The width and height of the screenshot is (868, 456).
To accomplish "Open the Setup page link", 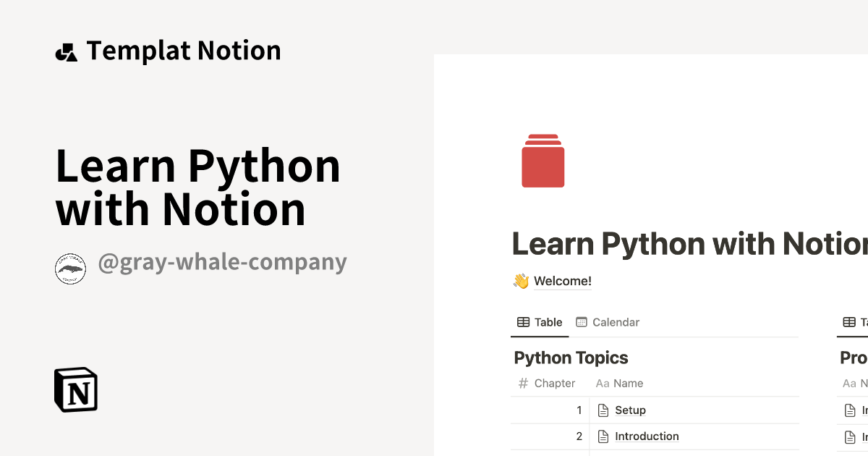I will 631,410.
